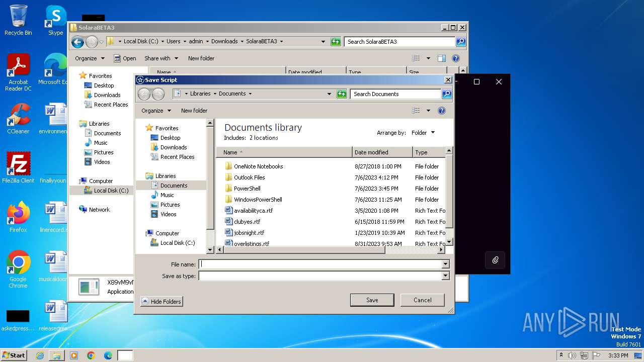Click Back arrow in Save Script dialog

click(x=144, y=94)
